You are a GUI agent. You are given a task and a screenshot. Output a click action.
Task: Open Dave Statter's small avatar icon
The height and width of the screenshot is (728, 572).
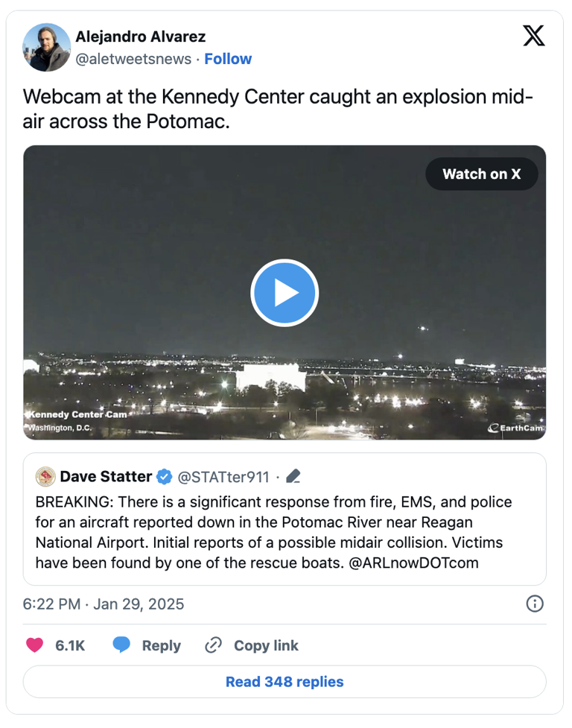pos(46,476)
